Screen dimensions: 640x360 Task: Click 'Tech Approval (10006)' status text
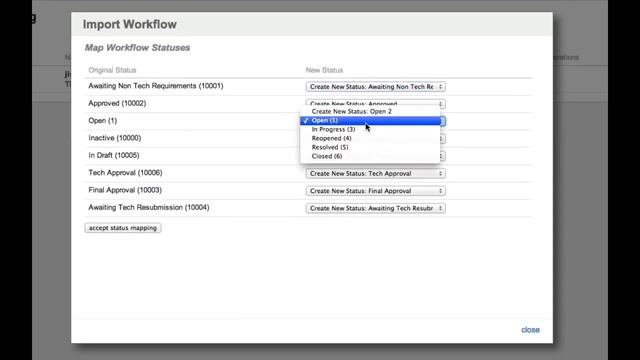tap(125, 173)
